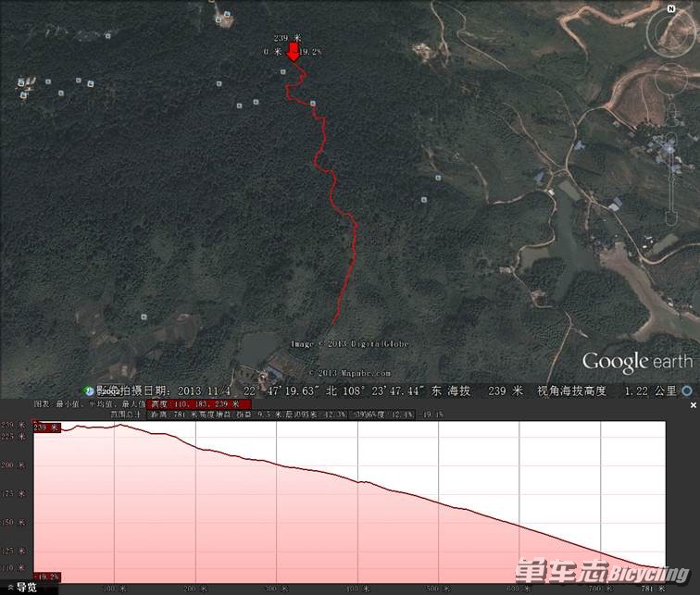Click the placemark in the lower-left forest
The height and width of the screenshot is (595, 700).
click(144, 316)
